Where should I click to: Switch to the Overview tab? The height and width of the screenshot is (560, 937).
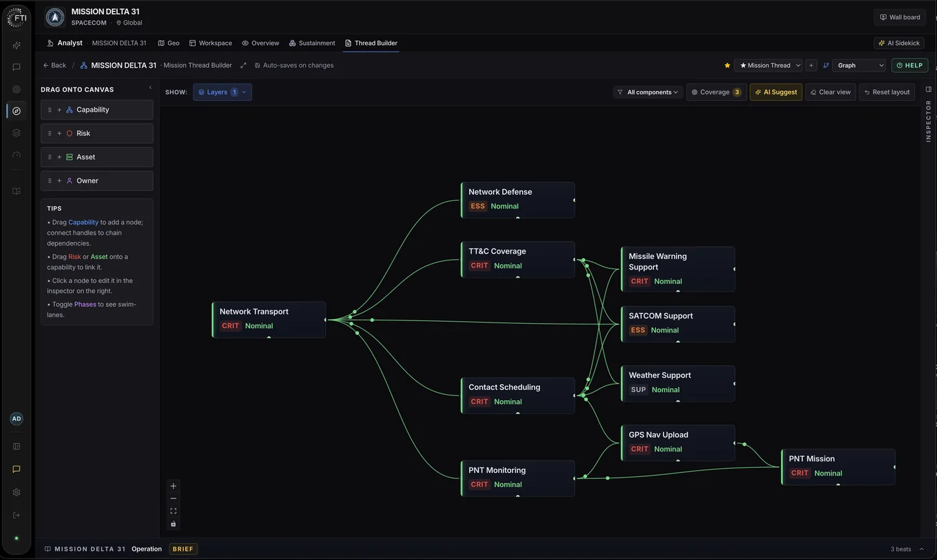260,43
